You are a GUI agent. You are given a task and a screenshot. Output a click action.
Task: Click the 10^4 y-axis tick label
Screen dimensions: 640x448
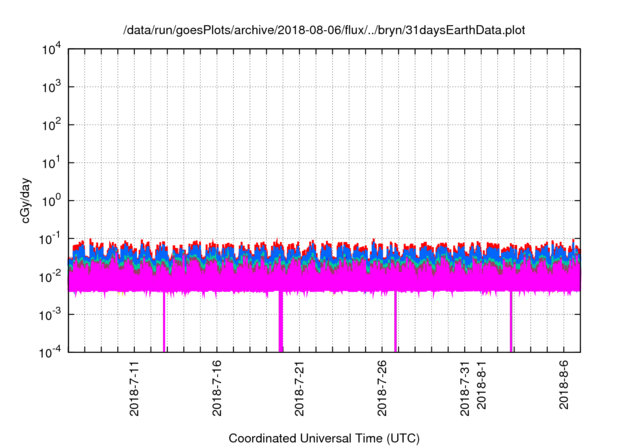coord(51,49)
